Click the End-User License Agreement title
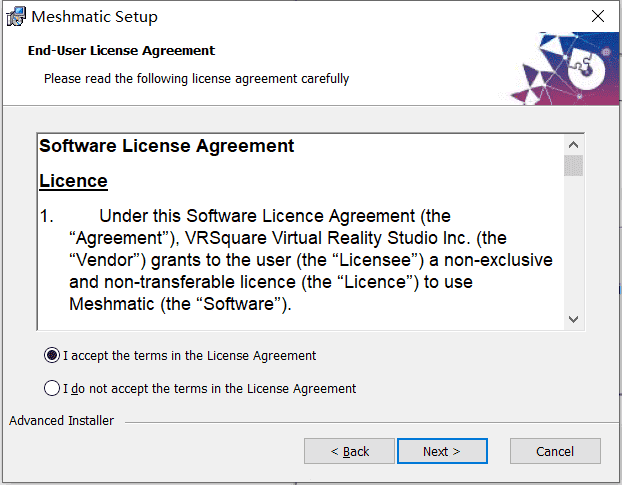 point(121,51)
